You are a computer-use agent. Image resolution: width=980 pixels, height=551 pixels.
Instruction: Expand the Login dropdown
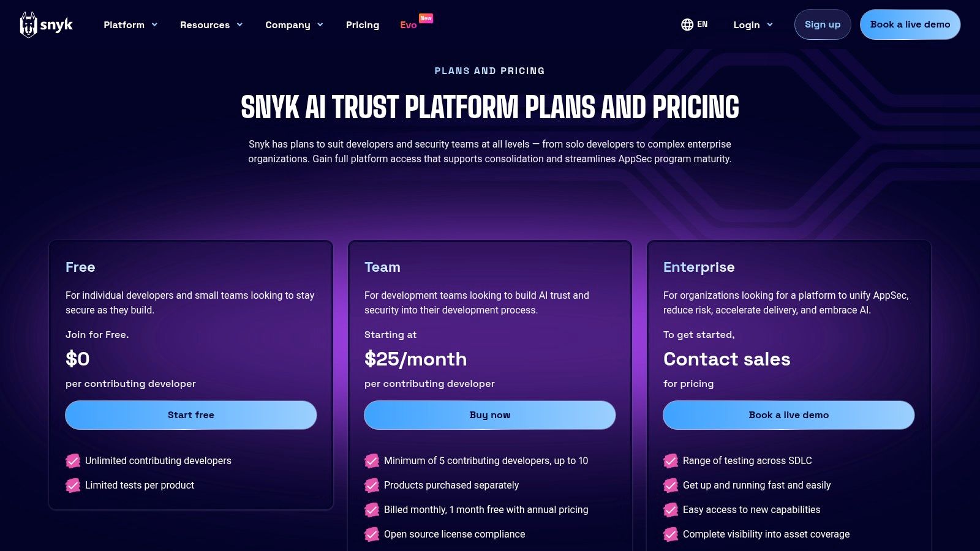[x=752, y=24]
